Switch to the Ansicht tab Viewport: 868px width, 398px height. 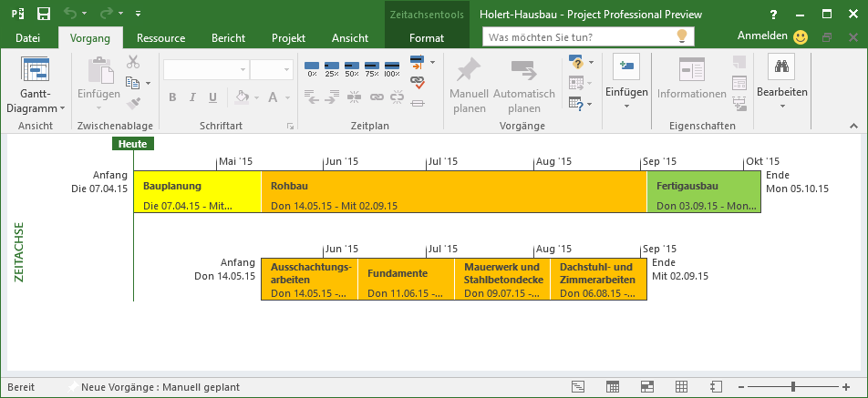pyautogui.click(x=350, y=38)
